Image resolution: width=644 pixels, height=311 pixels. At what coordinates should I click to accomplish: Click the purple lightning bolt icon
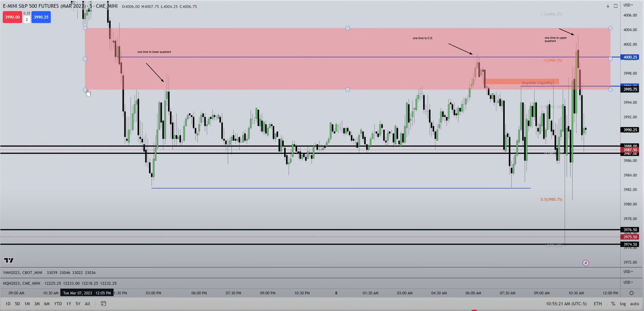(586, 263)
